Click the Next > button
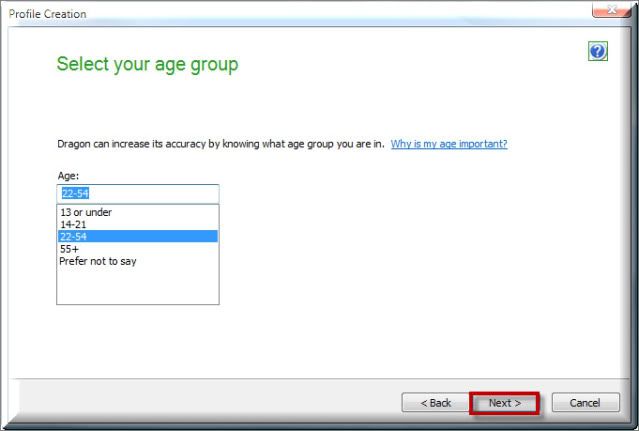The image size is (639, 431). tap(505, 403)
